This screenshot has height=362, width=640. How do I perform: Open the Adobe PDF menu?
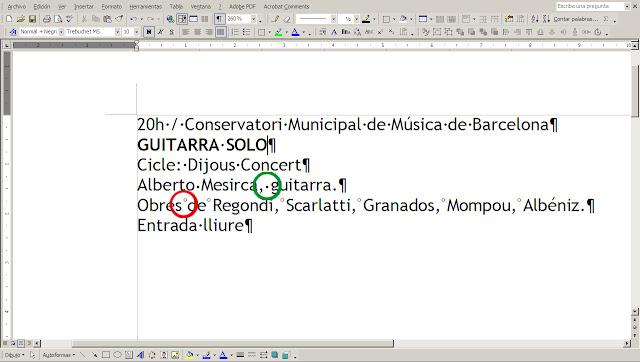(x=242, y=7)
